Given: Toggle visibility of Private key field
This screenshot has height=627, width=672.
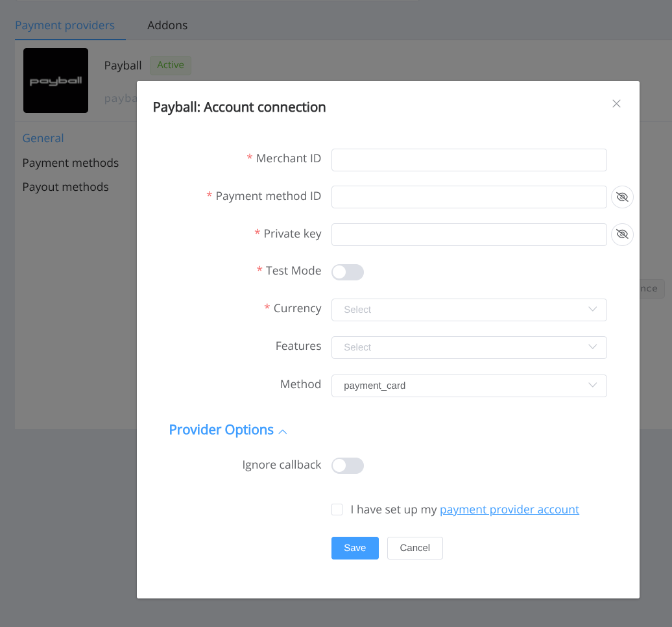Looking at the screenshot, I should click(x=622, y=234).
